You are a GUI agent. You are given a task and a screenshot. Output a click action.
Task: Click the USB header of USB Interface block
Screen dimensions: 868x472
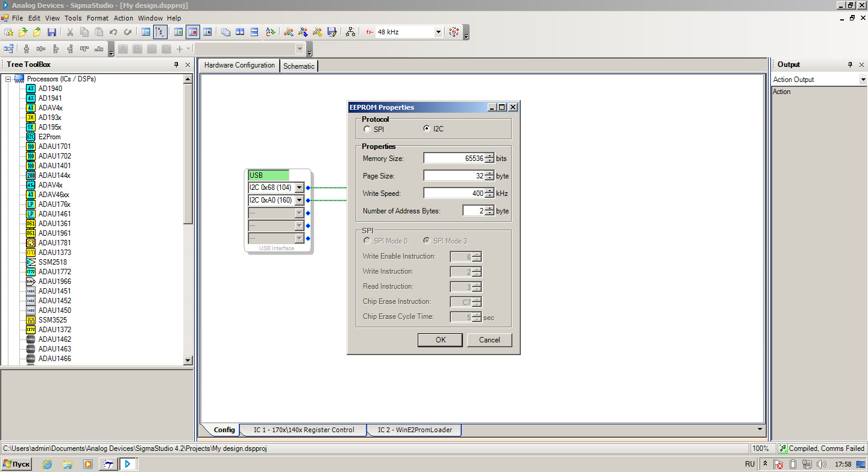point(269,175)
